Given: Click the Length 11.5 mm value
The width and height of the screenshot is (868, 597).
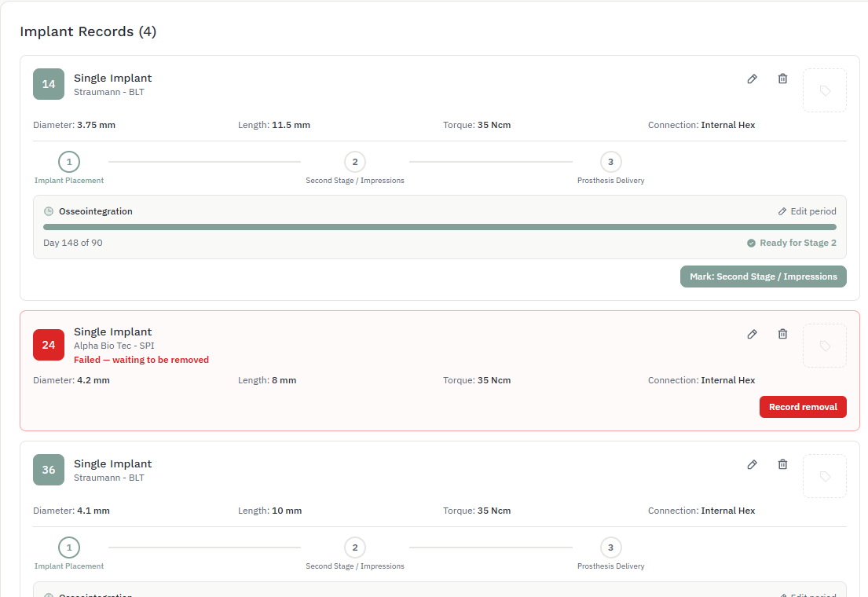Looking at the screenshot, I should tap(291, 125).
